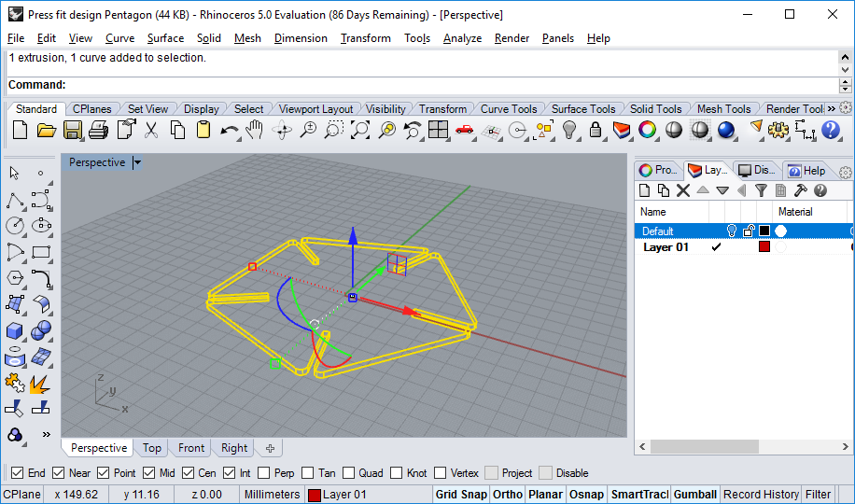Click the Cut scissors icon

(151, 131)
